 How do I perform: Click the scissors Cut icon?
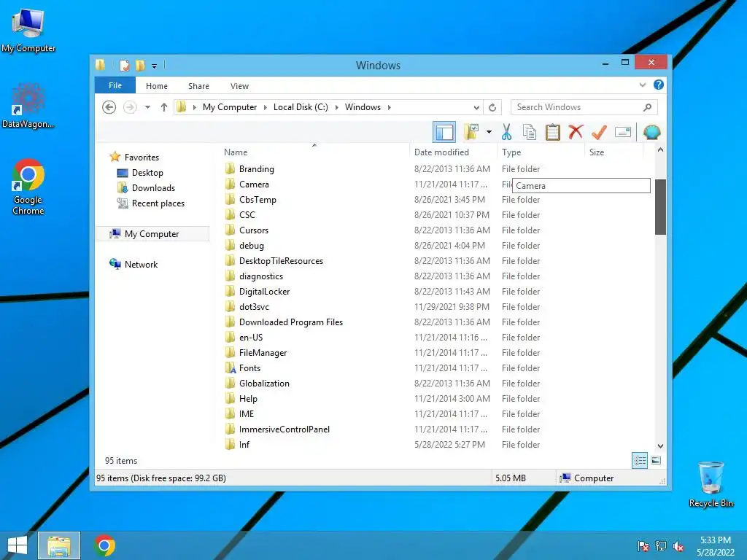pos(506,133)
